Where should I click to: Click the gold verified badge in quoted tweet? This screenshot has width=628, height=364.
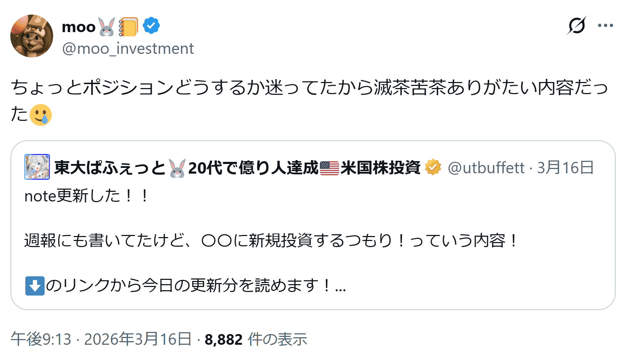433,167
